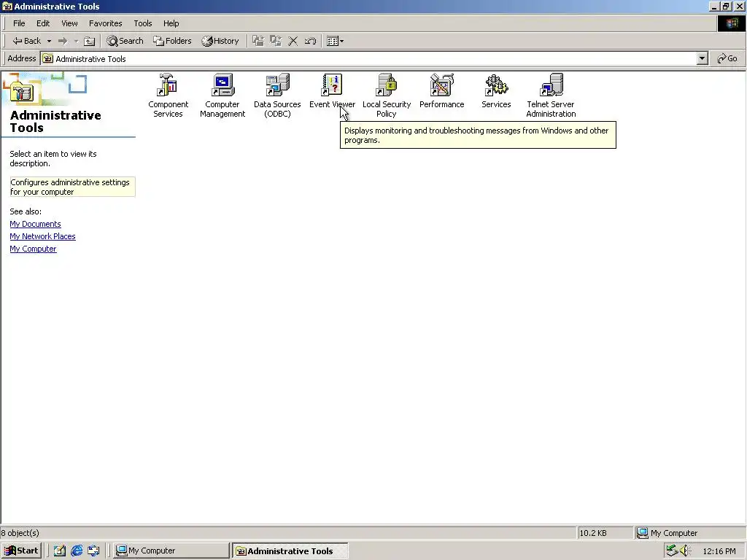Go up one folder level
747x560 pixels.
pyautogui.click(x=89, y=41)
